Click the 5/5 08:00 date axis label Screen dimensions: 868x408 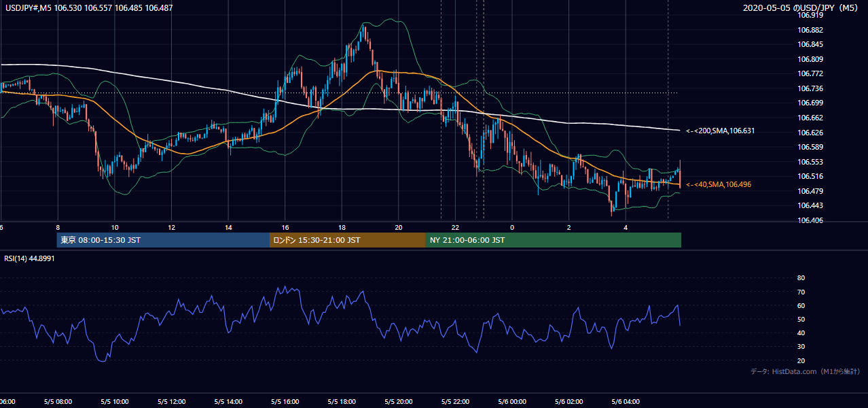(x=58, y=402)
